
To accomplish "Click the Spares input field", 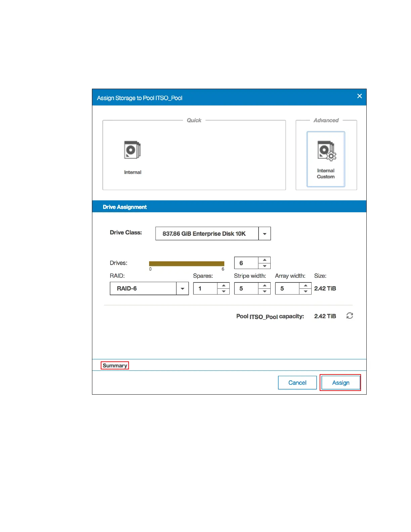I will [205, 289].
